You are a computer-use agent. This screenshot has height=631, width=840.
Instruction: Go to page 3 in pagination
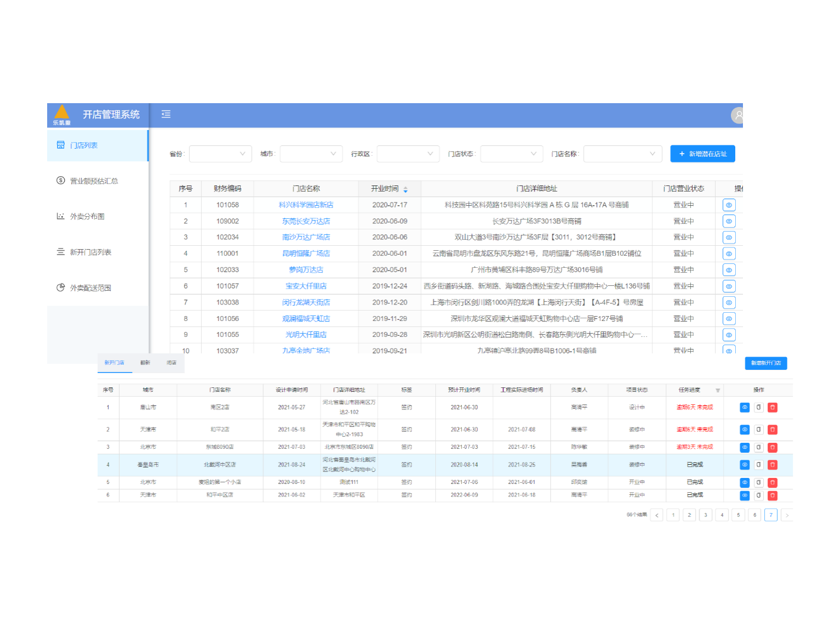pos(706,515)
